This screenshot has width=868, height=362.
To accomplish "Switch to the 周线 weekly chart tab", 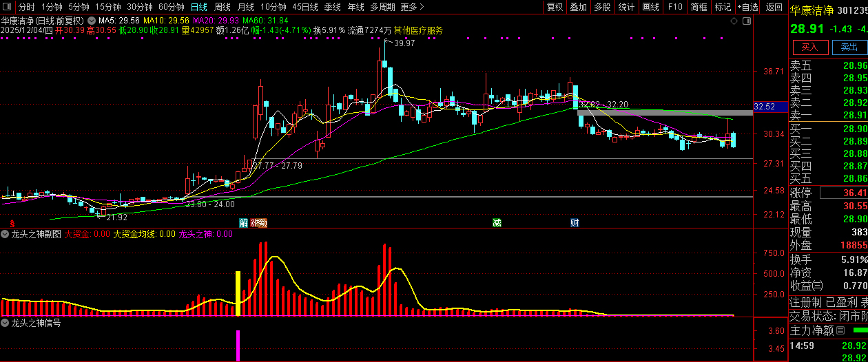I will pyautogui.click(x=223, y=7).
